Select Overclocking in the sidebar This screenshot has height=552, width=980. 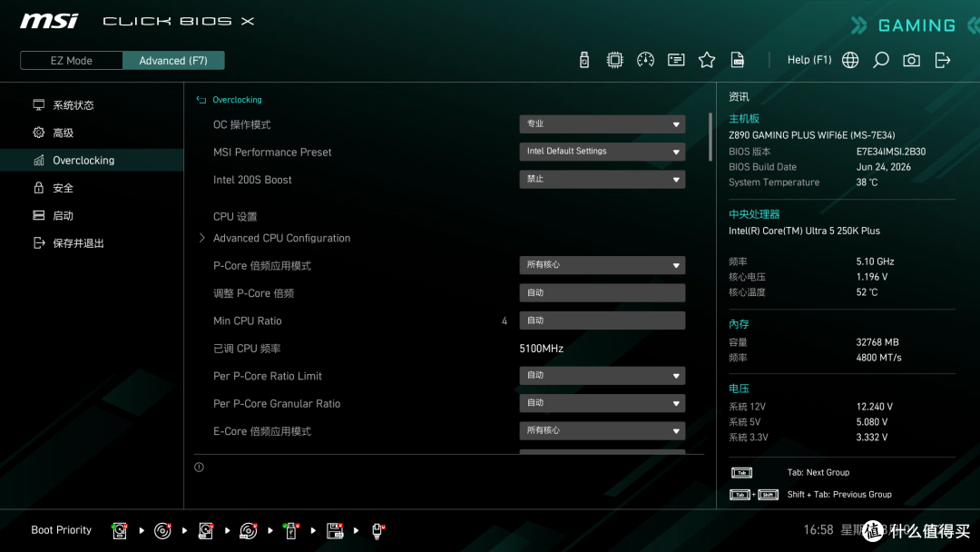pyautogui.click(x=92, y=160)
